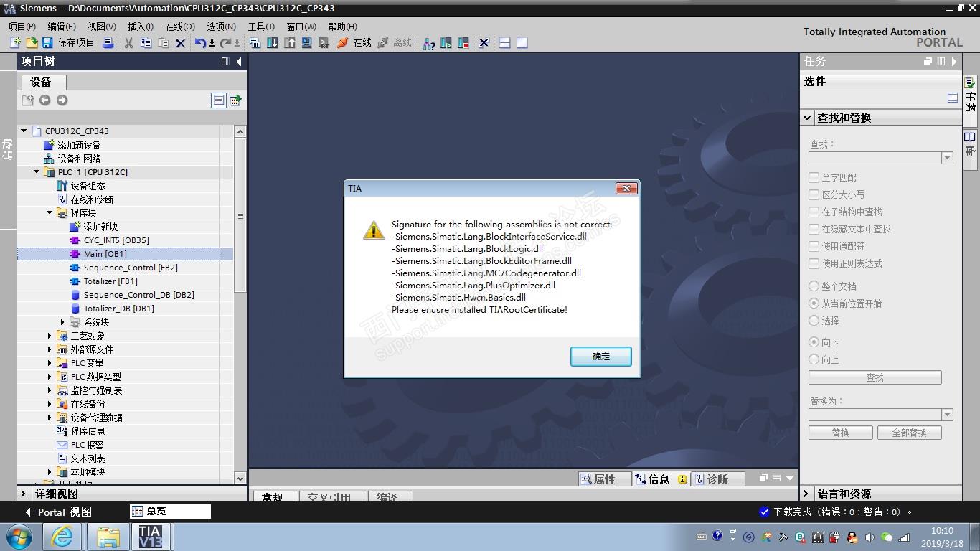The height and width of the screenshot is (551, 980).
Task: Click the project tree forward arrow button
Action: [x=62, y=100]
